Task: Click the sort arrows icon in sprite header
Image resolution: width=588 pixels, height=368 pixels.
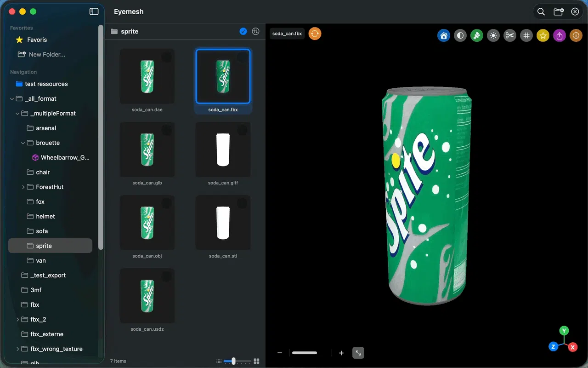Action: 256,31
